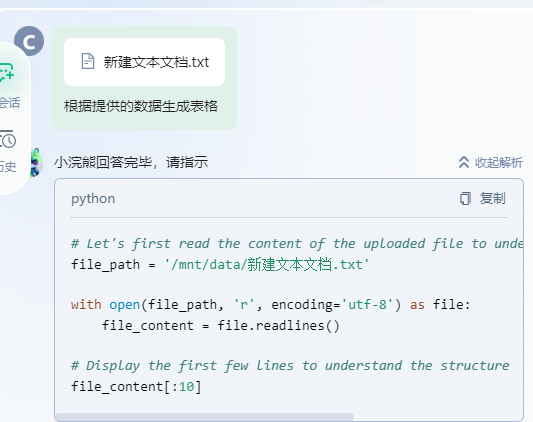533x422 pixels.
Task: Click the status text 小浣熊回答完毕
Action: 103,162
